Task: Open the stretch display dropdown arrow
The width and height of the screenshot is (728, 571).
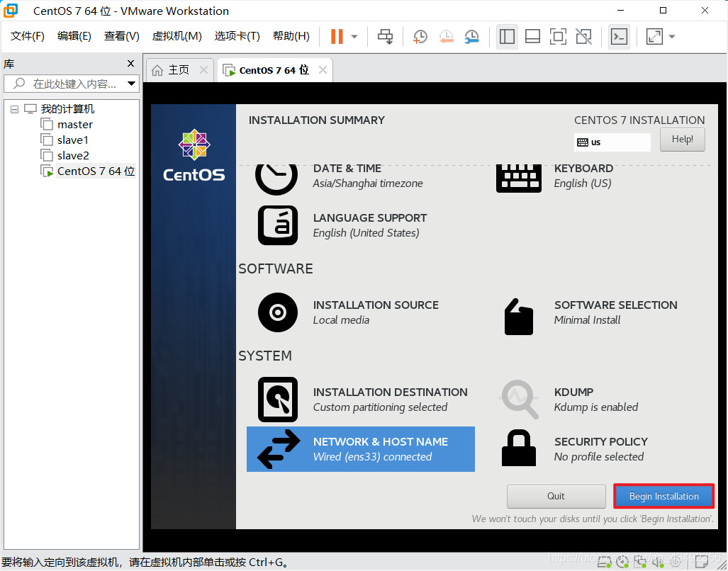Action: [x=672, y=37]
